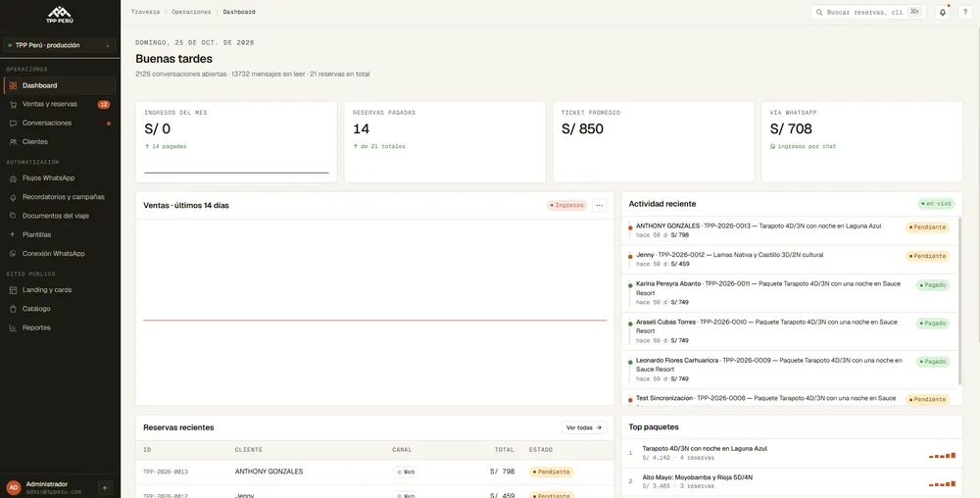Viewport: 980px width, 498px height.
Task: Click the Catálogo bag icon
Action: [x=13, y=309]
